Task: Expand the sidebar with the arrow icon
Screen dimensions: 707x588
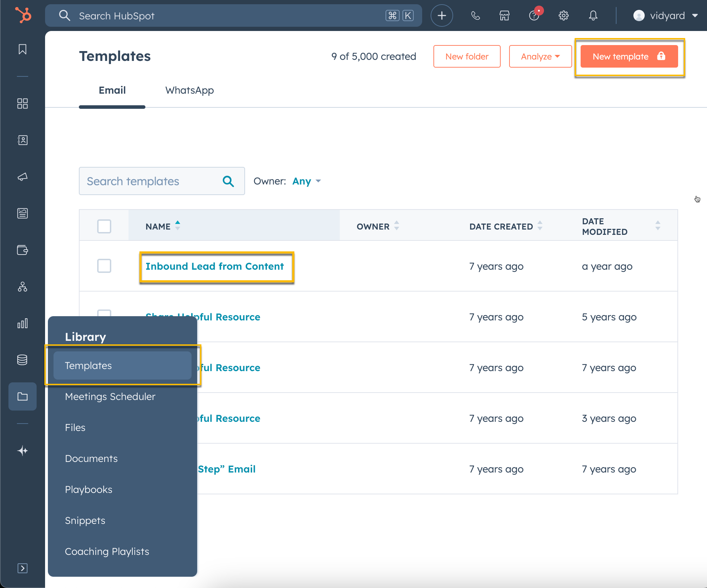Action: point(23,568)
